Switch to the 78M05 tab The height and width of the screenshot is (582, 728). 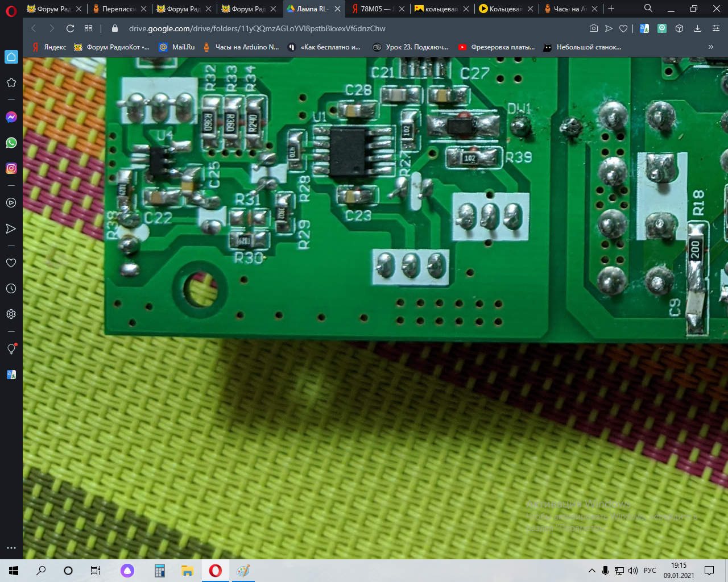(378, 9)
